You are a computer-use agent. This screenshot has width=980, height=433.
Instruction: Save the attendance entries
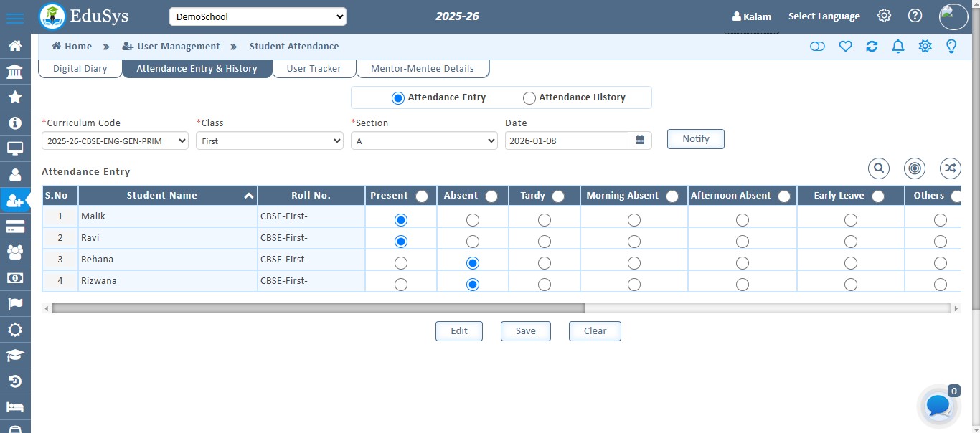[525, 330]
